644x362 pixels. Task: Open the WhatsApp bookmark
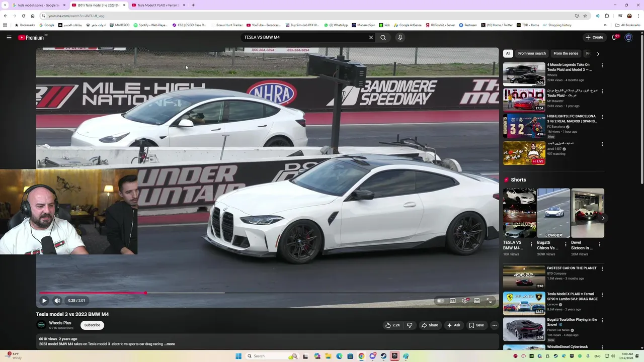[336, 25]
